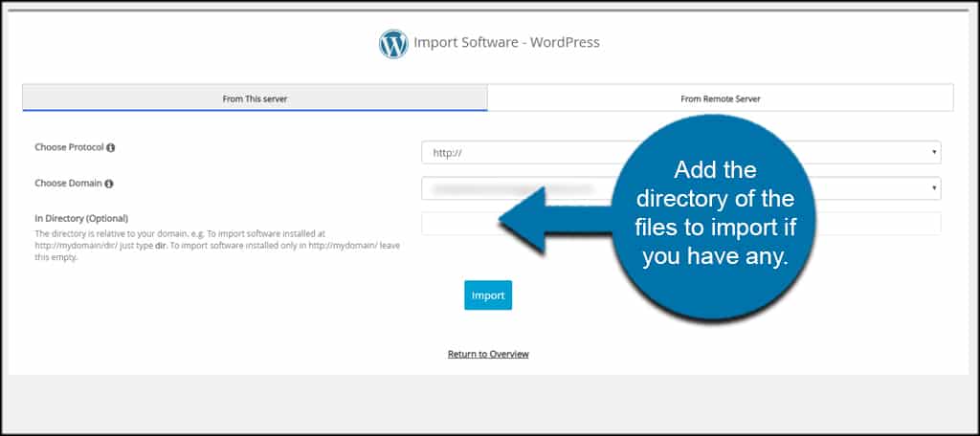Click the WordPress logo icon
980x436 pixels.
(393, 44)
